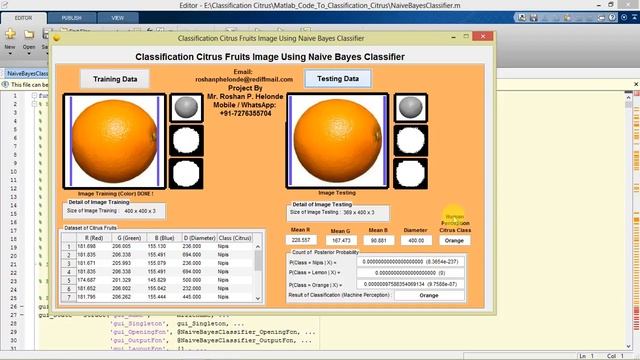Select the G (Green) column header
640x360 pixels.
coord(129,238)
